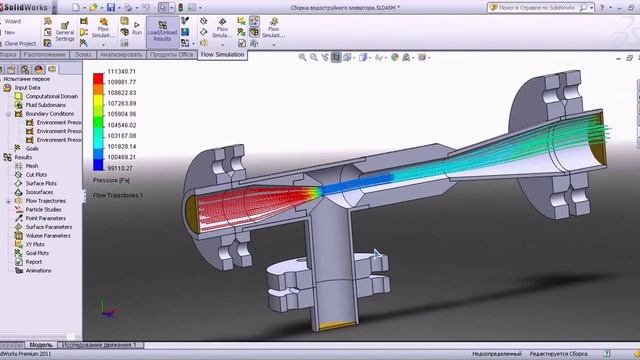Viewport: 640px width, 360px height.
Task: Open the dropdown arrow next to Open icon
Action: coord(102,8)
